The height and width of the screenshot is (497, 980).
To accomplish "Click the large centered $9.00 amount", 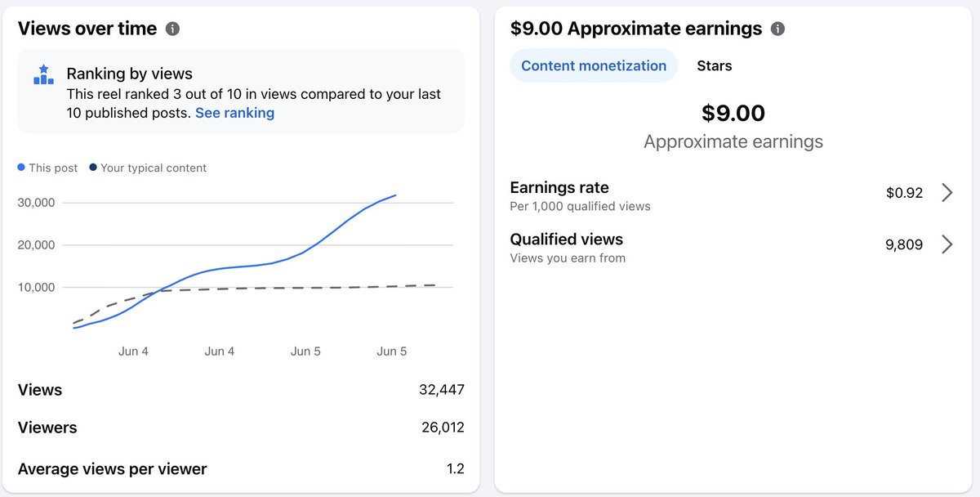I will click(733, 113).
